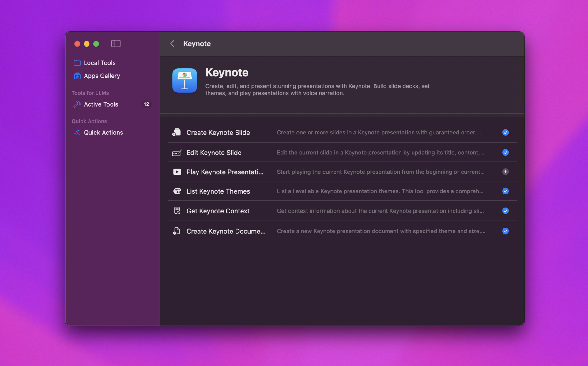Click the Create Keynote Document file icon

pos(177,231)
